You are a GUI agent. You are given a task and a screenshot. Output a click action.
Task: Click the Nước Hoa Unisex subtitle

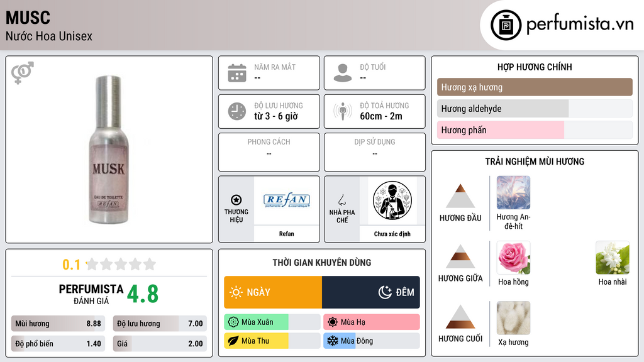(x=49, y=36)
